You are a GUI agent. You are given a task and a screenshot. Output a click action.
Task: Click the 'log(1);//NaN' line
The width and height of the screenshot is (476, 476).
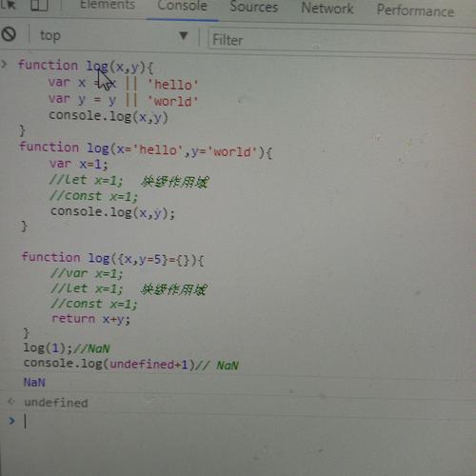(67, 348)
